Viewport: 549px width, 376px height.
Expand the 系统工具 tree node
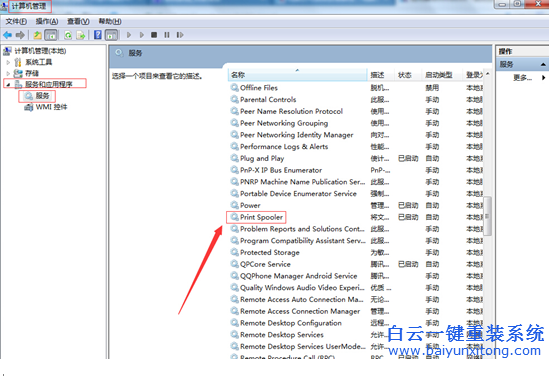pyautogui.click(x=8, y=63)
